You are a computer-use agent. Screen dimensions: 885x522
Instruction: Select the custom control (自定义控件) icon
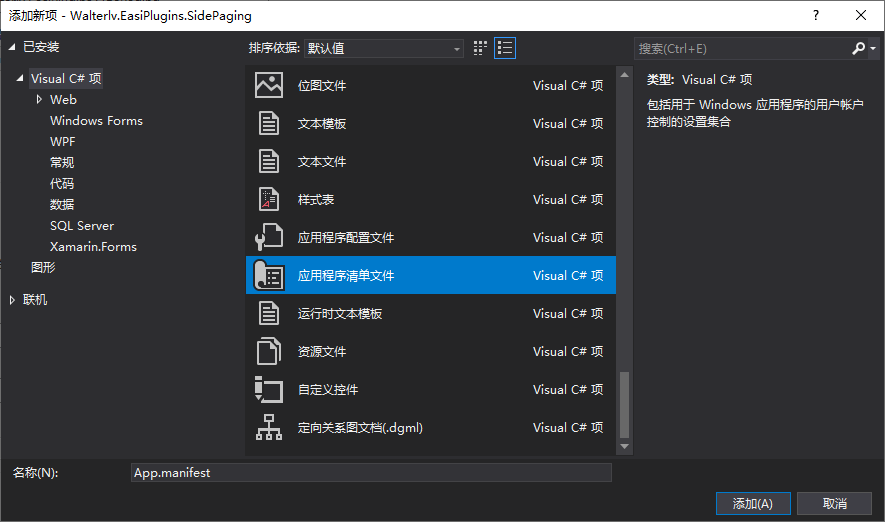(268, 390)
